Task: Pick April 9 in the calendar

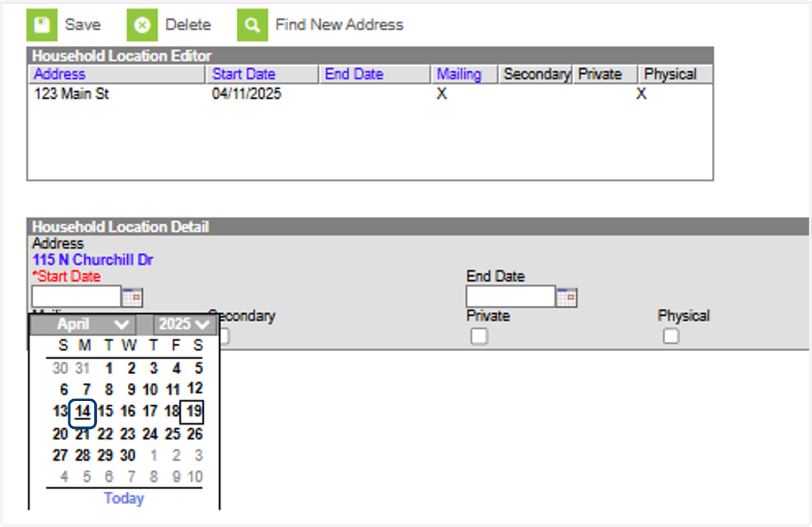Action: point(131,390)
